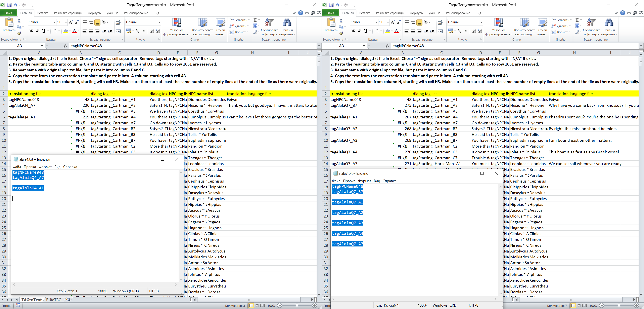This screenshot has width=644, height=309.
Task: Click macro record icon in left status bar
Action: click(x=18, y=306)
